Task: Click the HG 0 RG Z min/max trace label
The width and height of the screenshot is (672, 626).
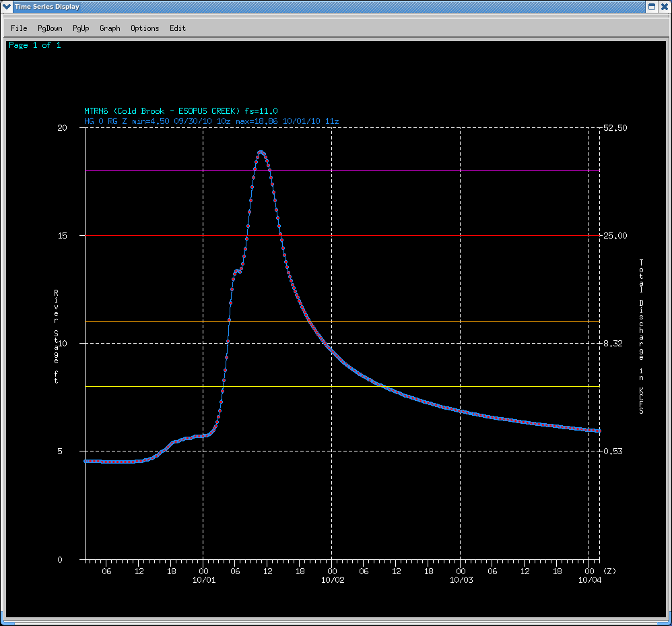Action: (211, 121)
